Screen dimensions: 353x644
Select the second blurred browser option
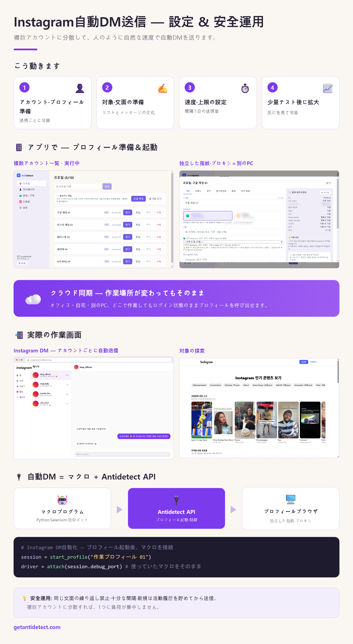tap(258, 215)
